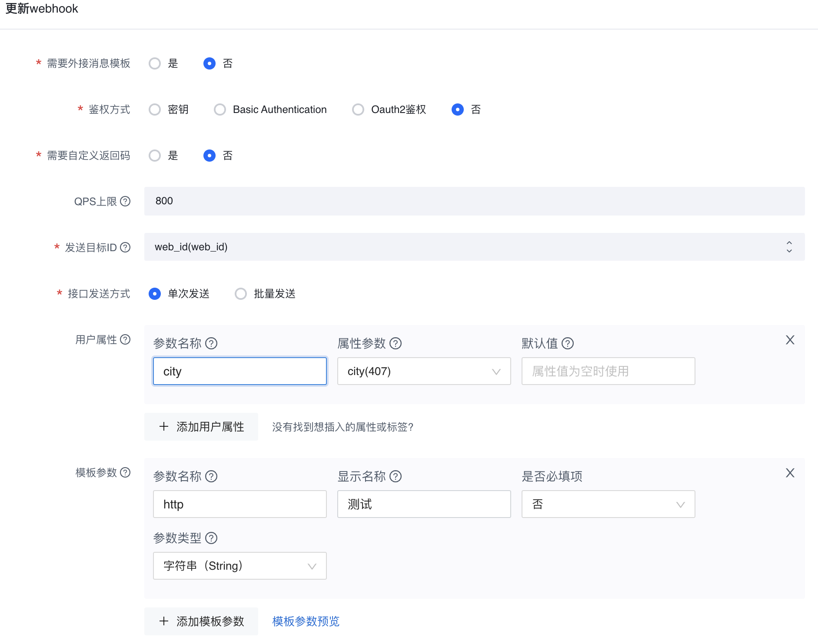Click the help icon beside 属性参数 header
This screenshot has width=818, height=644.
point(396,343)
